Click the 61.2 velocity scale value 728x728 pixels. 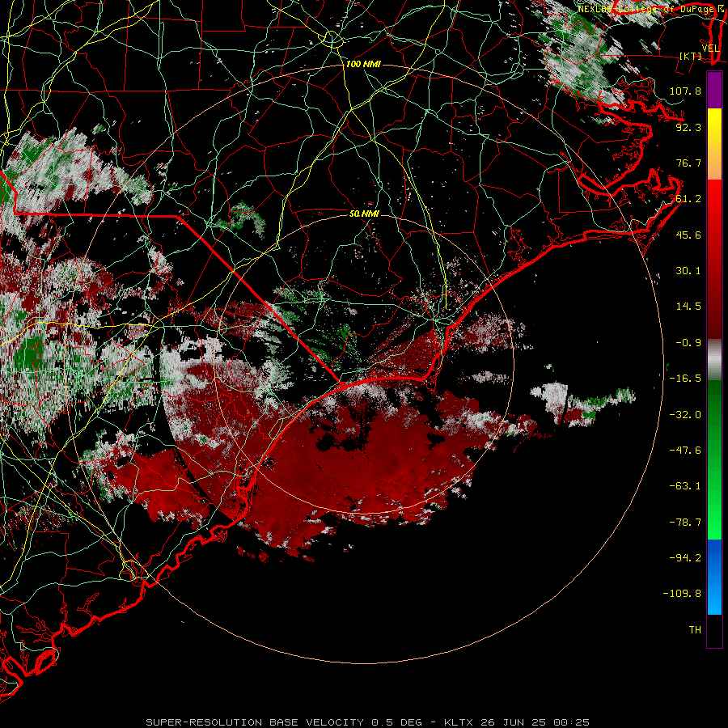[x=688, y=199]
